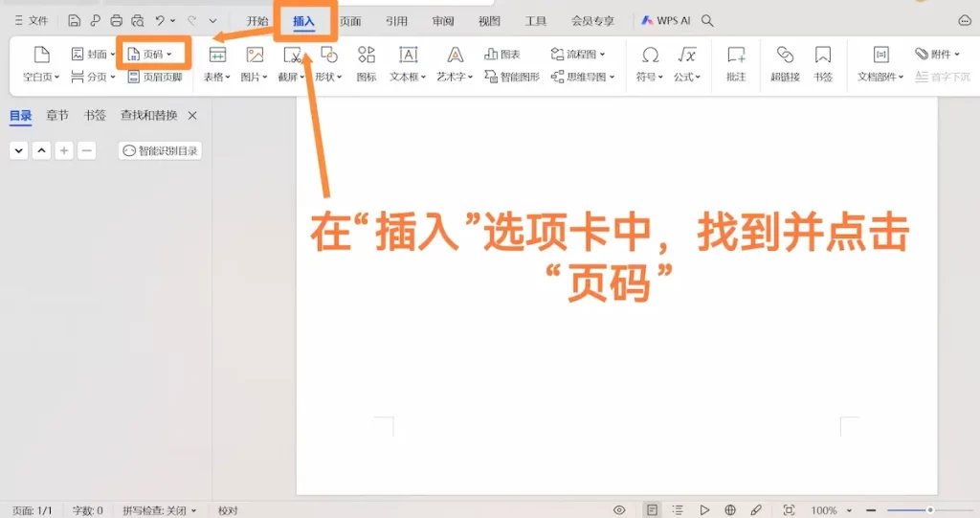Click 校对 in the status bar
The width and height of the screenshot is (980, 518).
(x=228, y=510)
